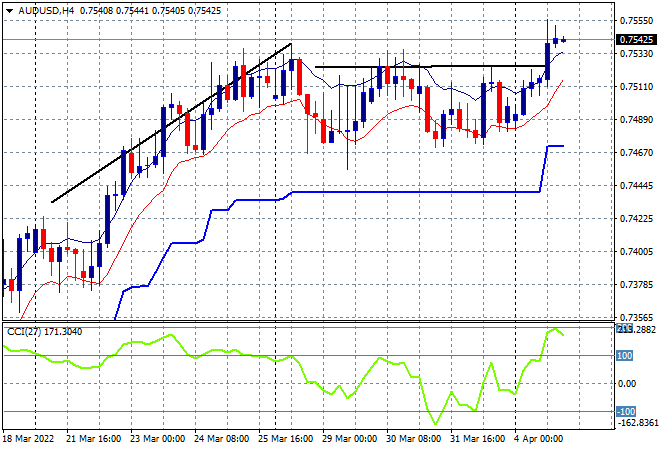Select the rising black trendline
The height and width of the screenshot is (450, 660).
point(171,123)
